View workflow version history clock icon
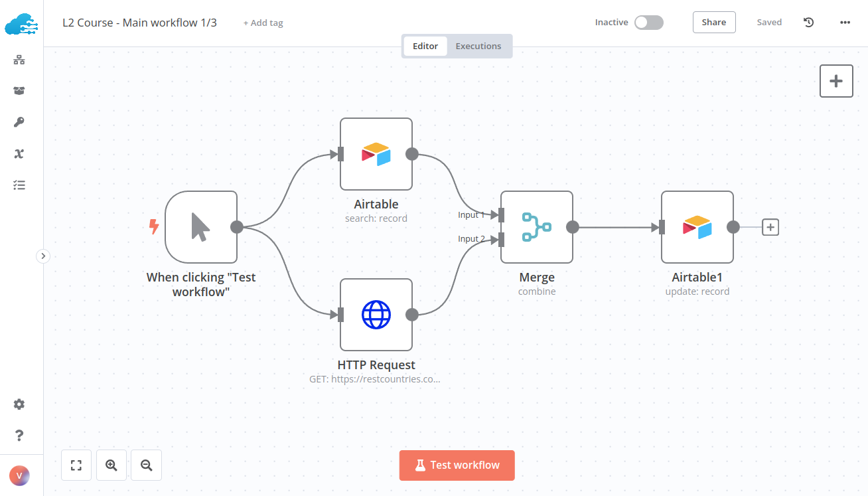Screen dimensions: 868x496 pyautogui.click(x=808, y=22)
